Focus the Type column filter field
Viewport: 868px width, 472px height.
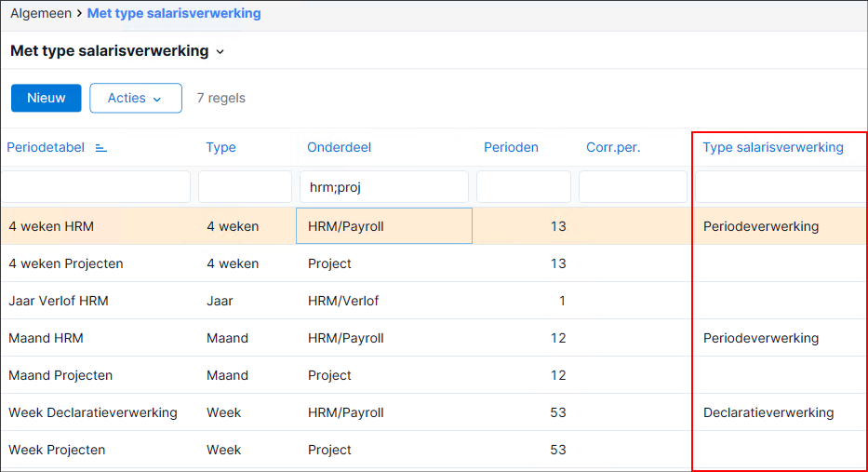tap(245, 187)
